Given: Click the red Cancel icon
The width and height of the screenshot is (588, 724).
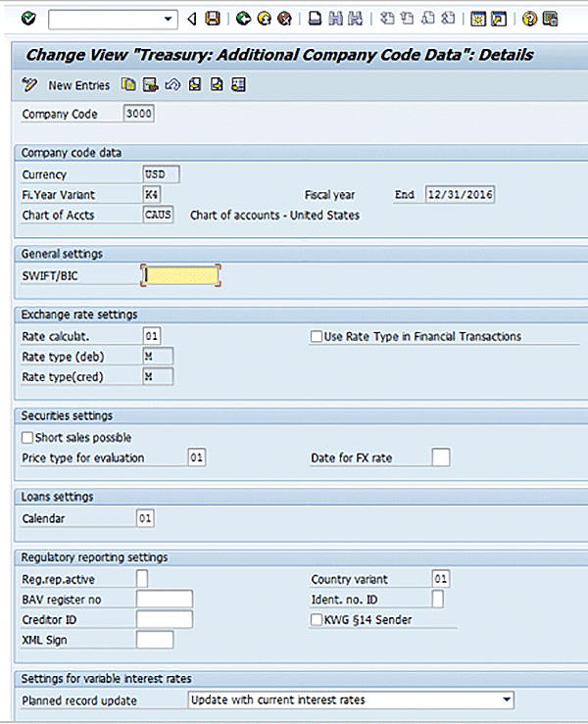Looking at the screenshot, I should point(283,18).
